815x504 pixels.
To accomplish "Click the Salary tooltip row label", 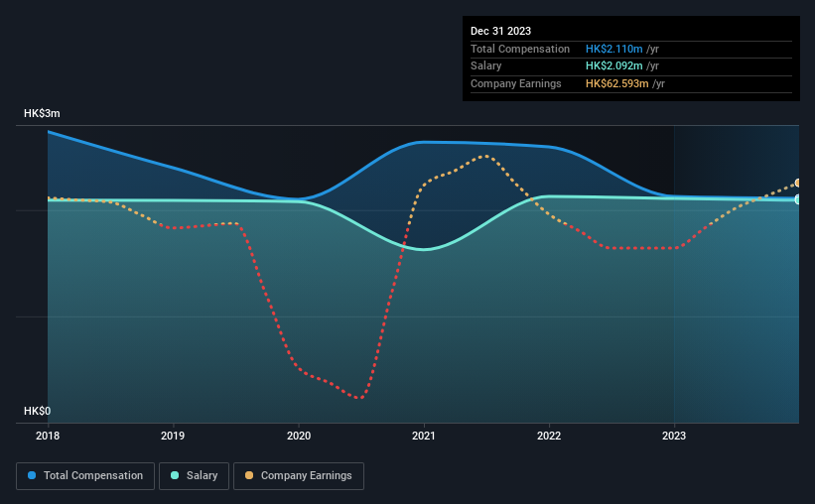I will tap(486, 66).
